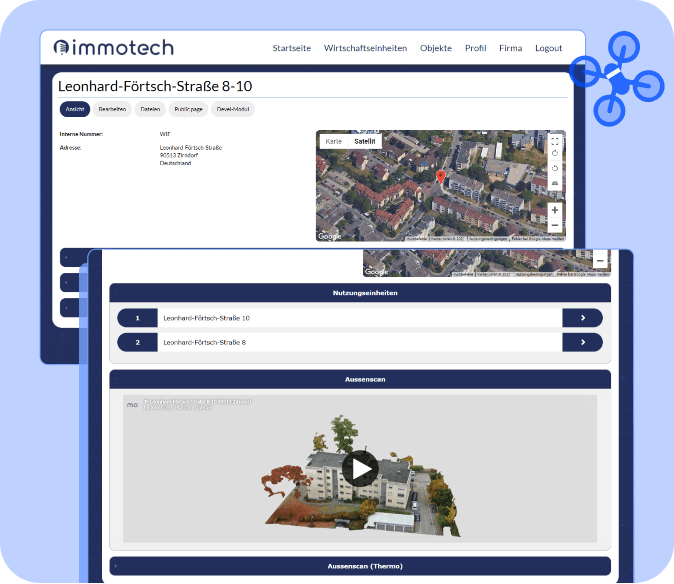Click the Logout link
Viewport: 674px width, 584px height.
tap(548, 48)
